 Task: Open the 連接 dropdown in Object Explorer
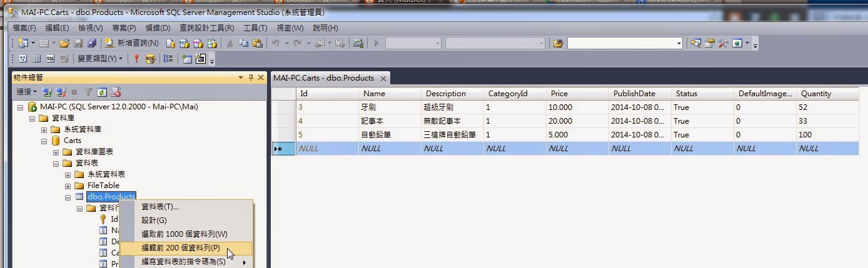coord(27,92)
